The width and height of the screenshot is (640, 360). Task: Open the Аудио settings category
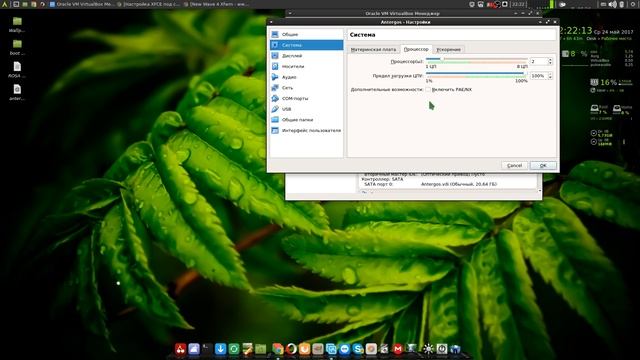[x=306, y=77]
